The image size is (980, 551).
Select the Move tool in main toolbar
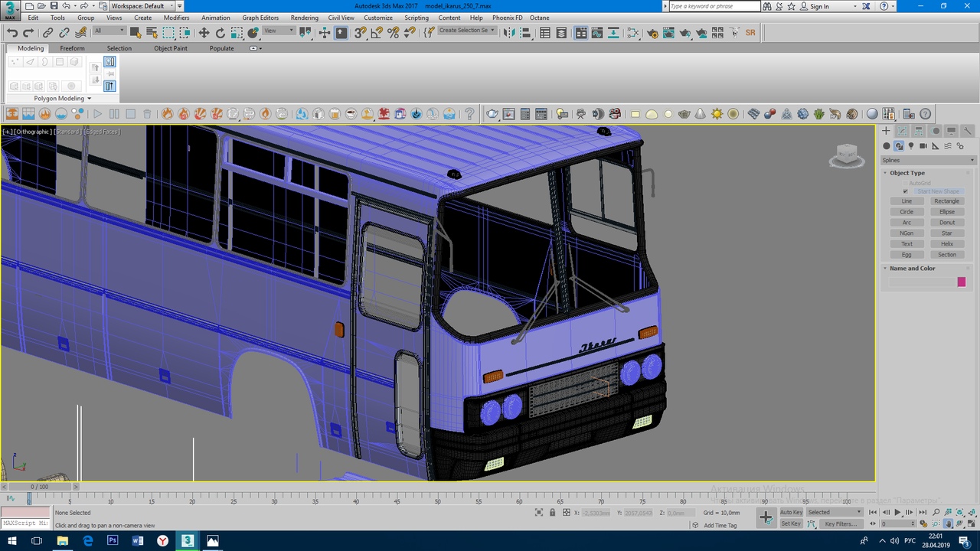click(x=204, y=33)
